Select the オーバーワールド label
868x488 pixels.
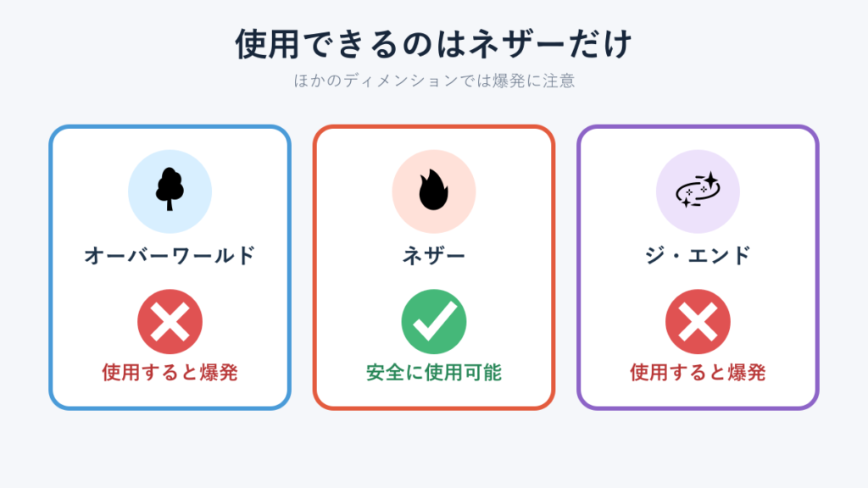click(170, 256)
